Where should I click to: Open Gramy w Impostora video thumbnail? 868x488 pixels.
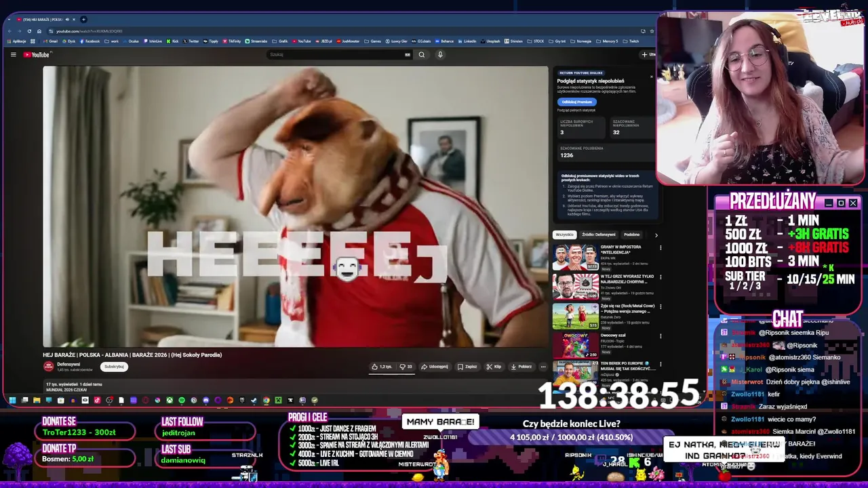(x=575, y=258)
